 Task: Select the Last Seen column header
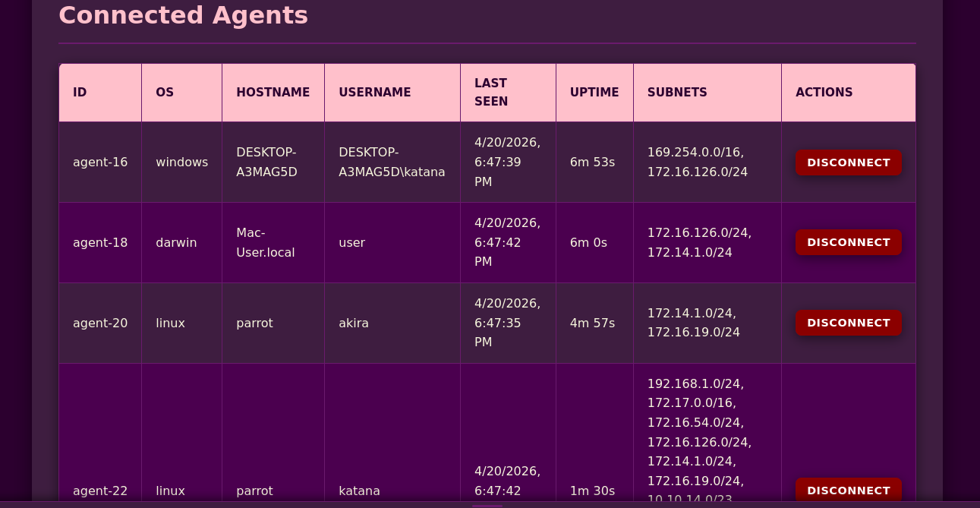coord(491,93)
